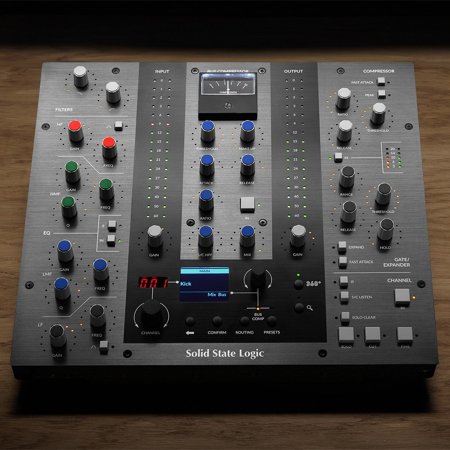The image size is (450, 450).
Task: Click the gate RANGE knob
Action: click(347, 177)
